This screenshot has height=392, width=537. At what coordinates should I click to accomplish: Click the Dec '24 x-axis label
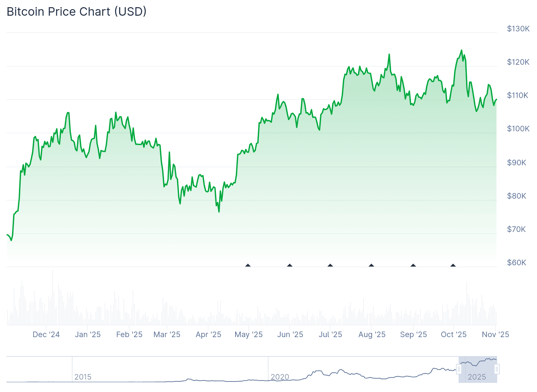pos(46,335)
